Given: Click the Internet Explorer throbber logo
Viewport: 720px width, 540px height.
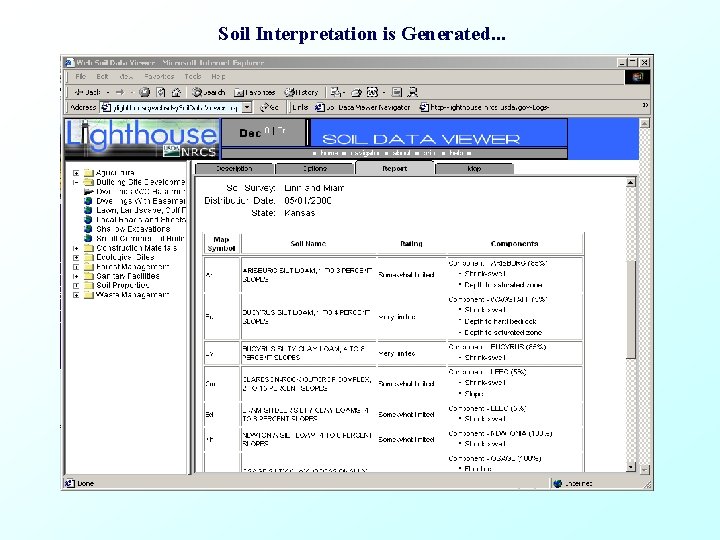Looking at the screenshot, I should (x=637, y=77).
